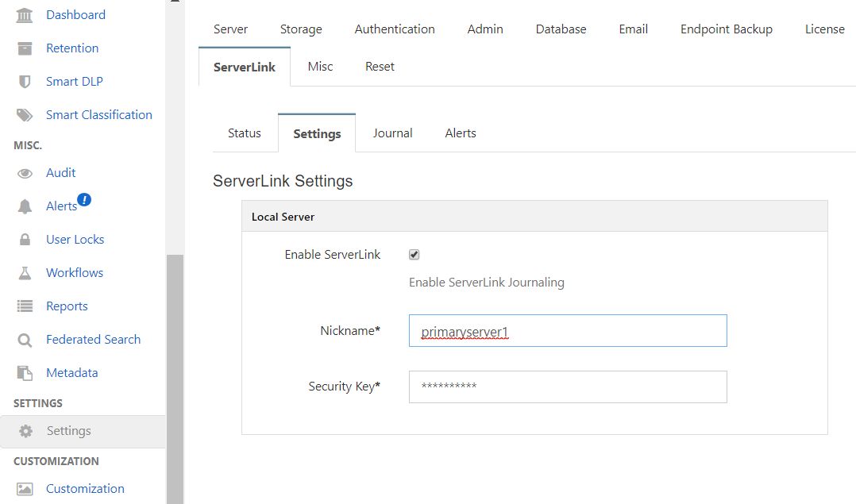The width and height of the screenshot is (856, 504).
Task: Click the Federated Search magnifier icon
Action: [x=25, y=340]
